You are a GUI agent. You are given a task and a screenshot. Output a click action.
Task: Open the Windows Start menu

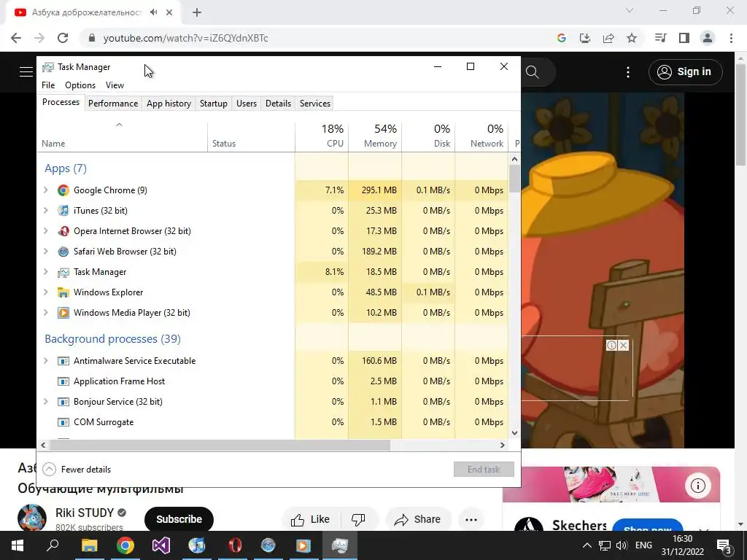pyautogui.click(x=18, y=545)
